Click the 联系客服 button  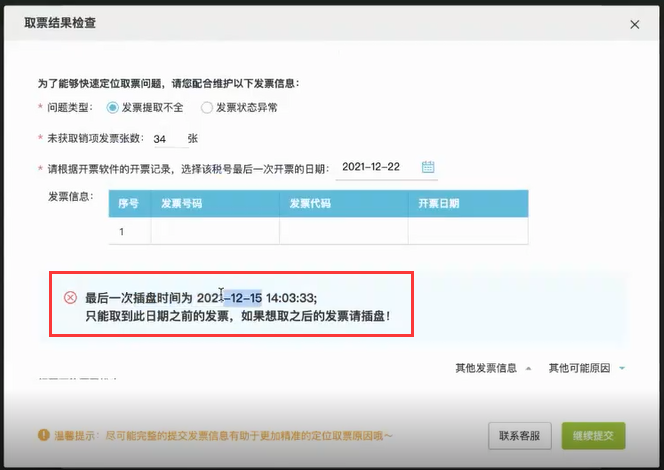[520, 436]
